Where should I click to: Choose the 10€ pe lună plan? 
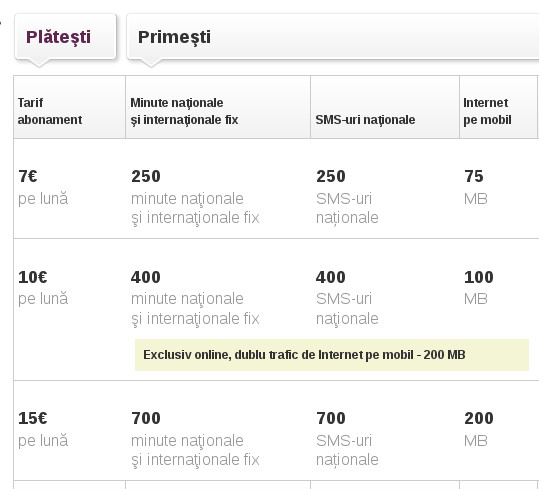43,288
